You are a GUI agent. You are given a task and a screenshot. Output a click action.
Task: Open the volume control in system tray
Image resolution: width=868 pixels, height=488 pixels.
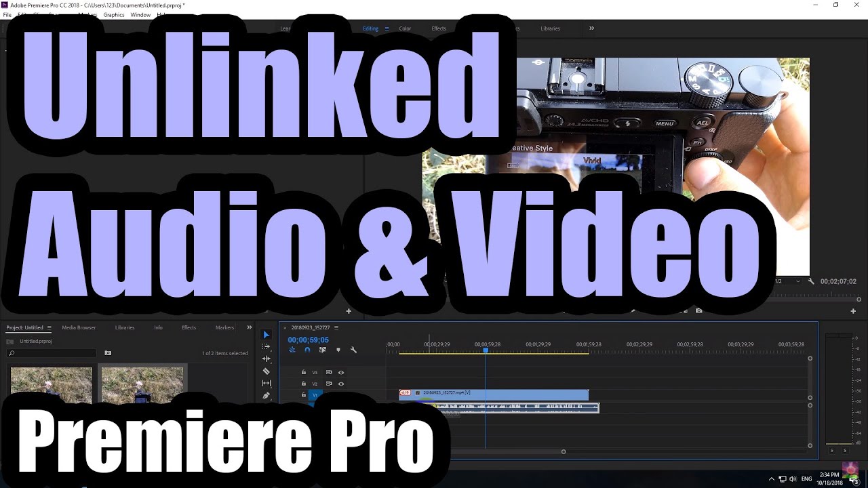tap(793, 479)
